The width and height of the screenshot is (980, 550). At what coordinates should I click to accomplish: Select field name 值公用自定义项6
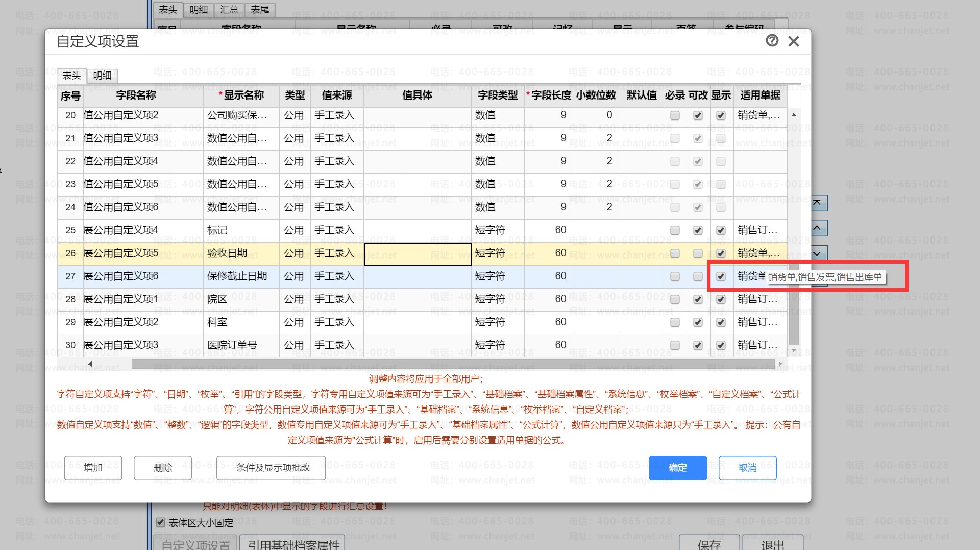coord(143,207)
